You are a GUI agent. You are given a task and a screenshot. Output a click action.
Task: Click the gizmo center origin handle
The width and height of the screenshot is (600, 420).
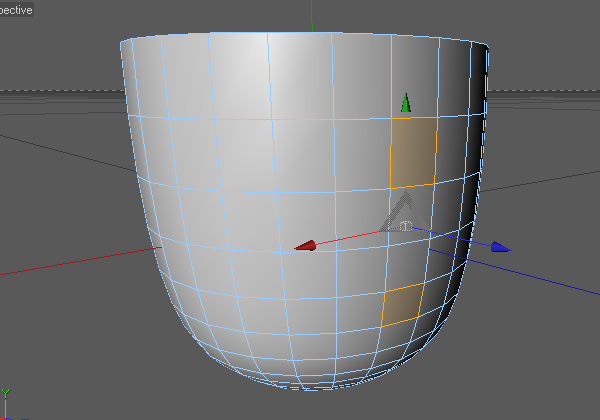point(406,226)
